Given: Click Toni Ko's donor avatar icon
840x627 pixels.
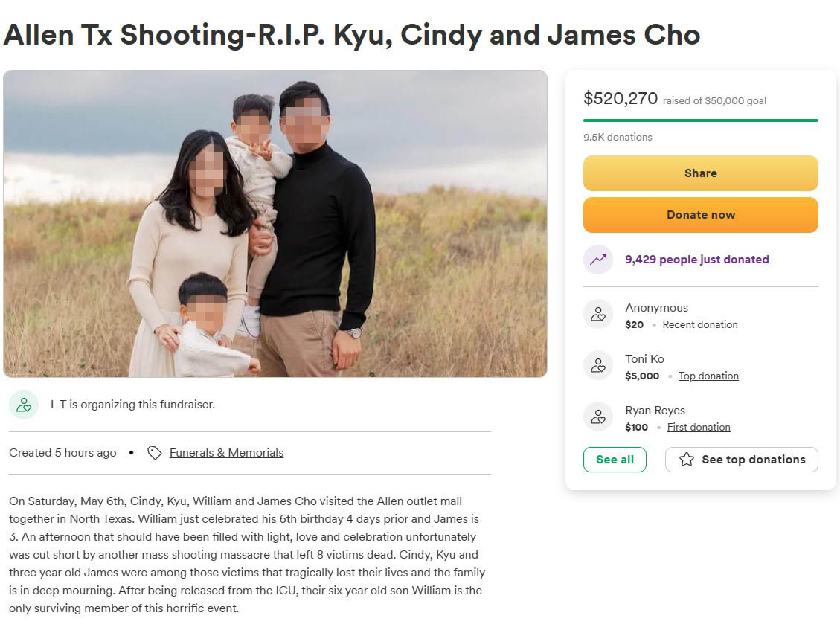Looking at the screenshot, I should click(x=598, y=366).
